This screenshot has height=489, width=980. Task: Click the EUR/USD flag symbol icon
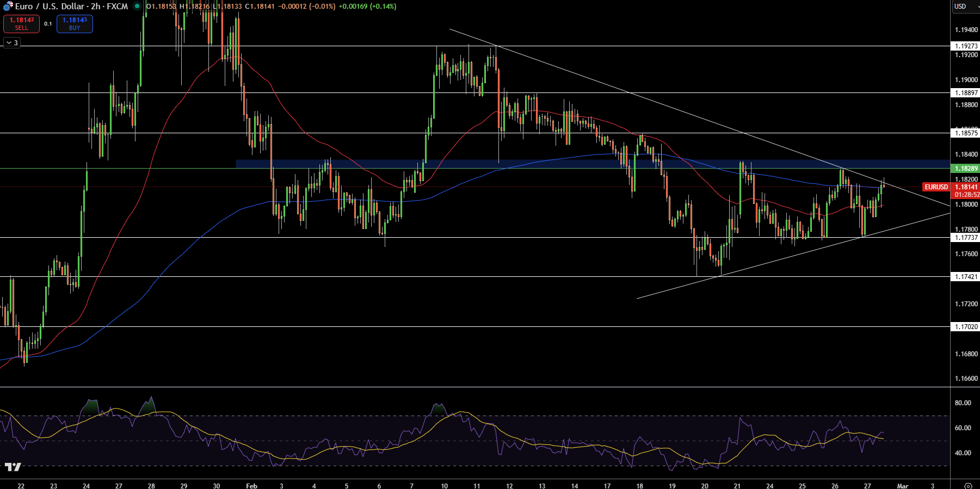8,7
